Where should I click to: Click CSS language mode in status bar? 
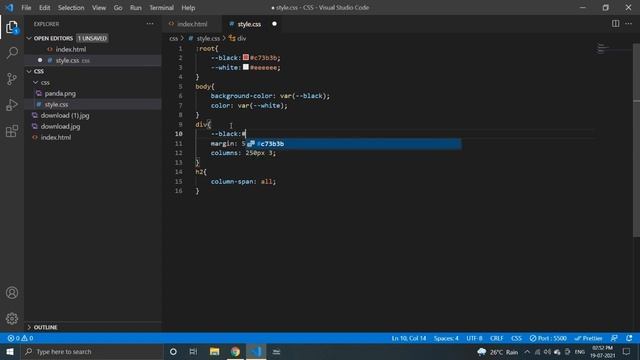click(516, 338)
